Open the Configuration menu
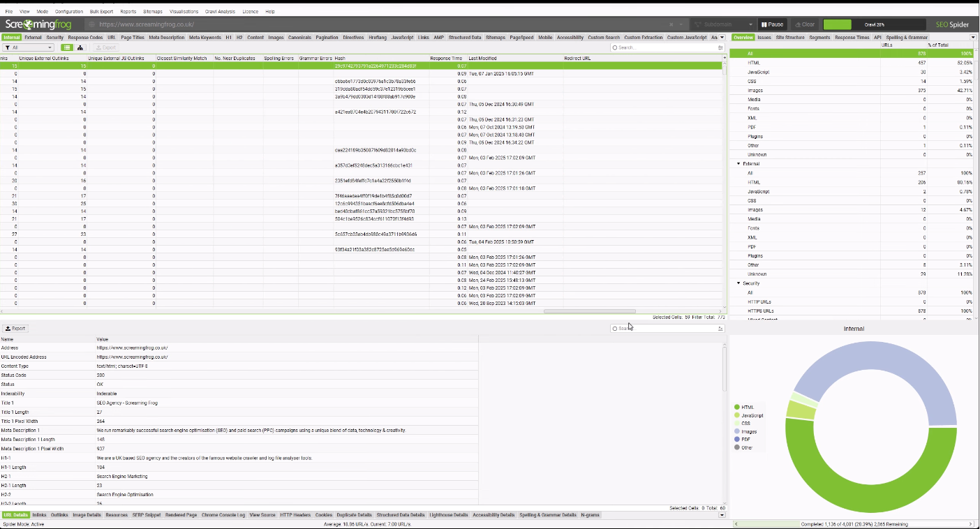The image size is (980, 529). (x=69, y=11)
